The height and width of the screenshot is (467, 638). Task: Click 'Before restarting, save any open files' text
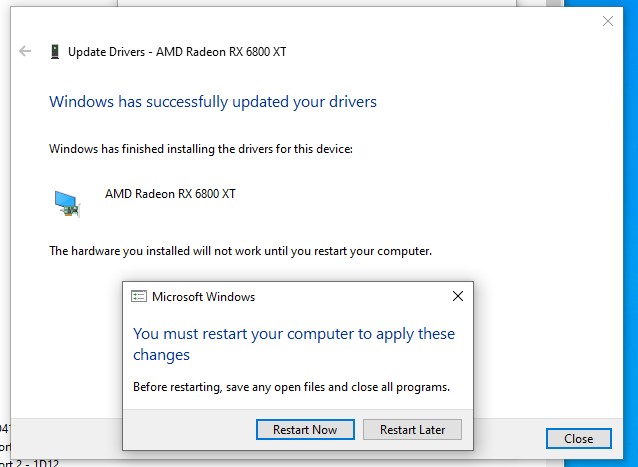pyautogui.click(x=291, y=387)
